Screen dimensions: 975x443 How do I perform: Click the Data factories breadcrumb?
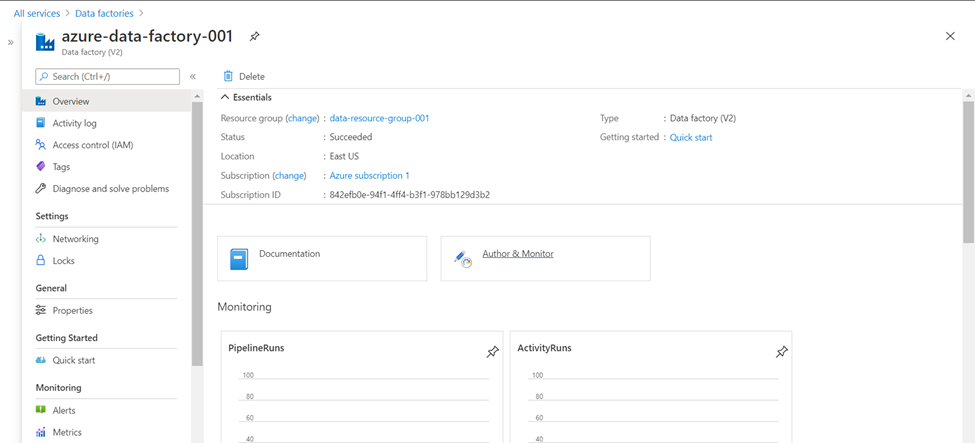point(105,13)
